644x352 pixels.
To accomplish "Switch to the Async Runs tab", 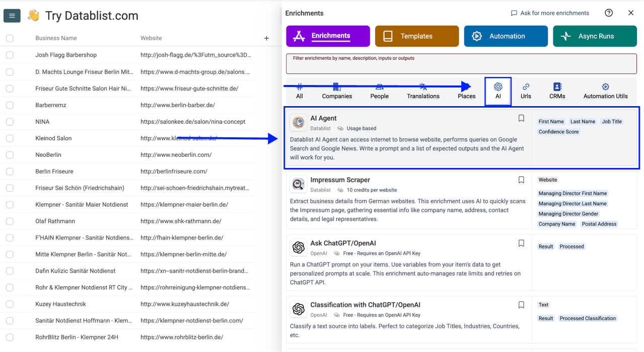I will [595, 36].
